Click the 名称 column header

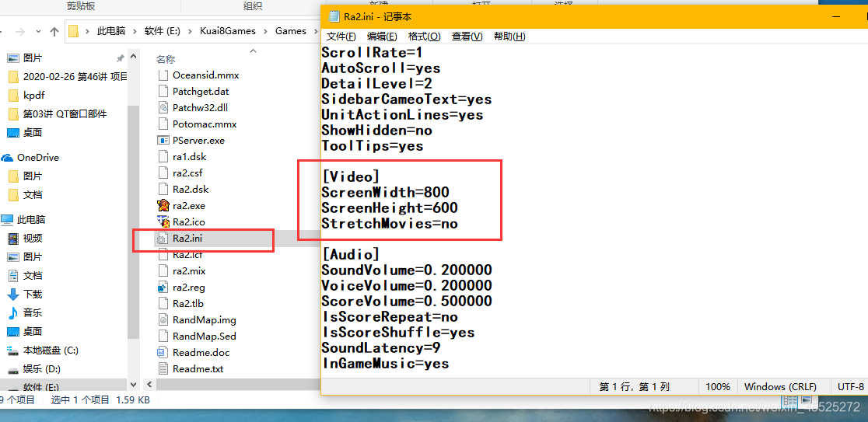[165, 59]
